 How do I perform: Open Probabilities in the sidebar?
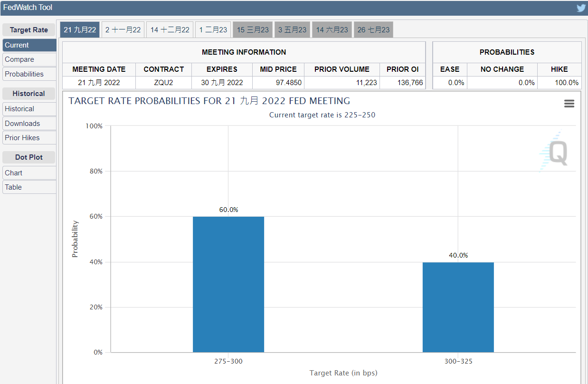(29, 74)
